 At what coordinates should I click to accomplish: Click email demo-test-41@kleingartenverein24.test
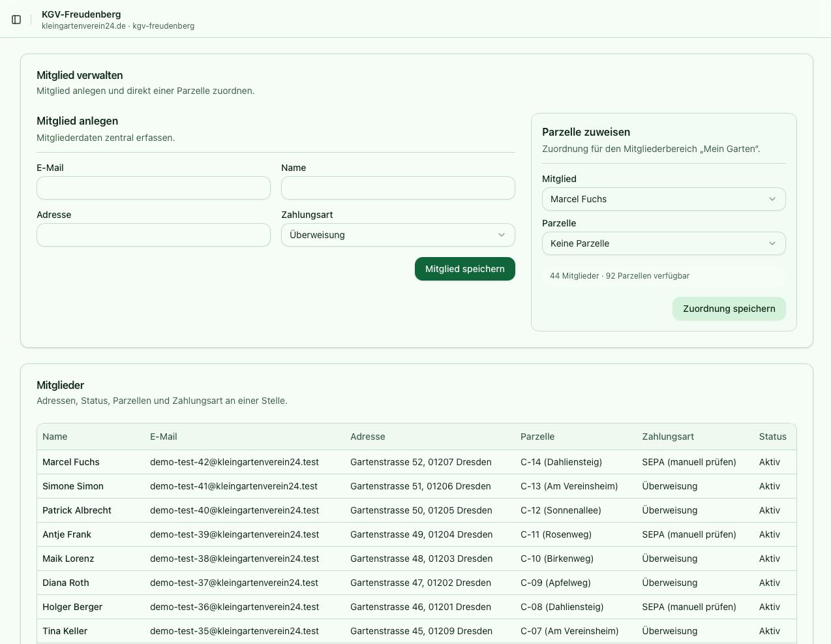pyautogui.click(x=234, y=486)
